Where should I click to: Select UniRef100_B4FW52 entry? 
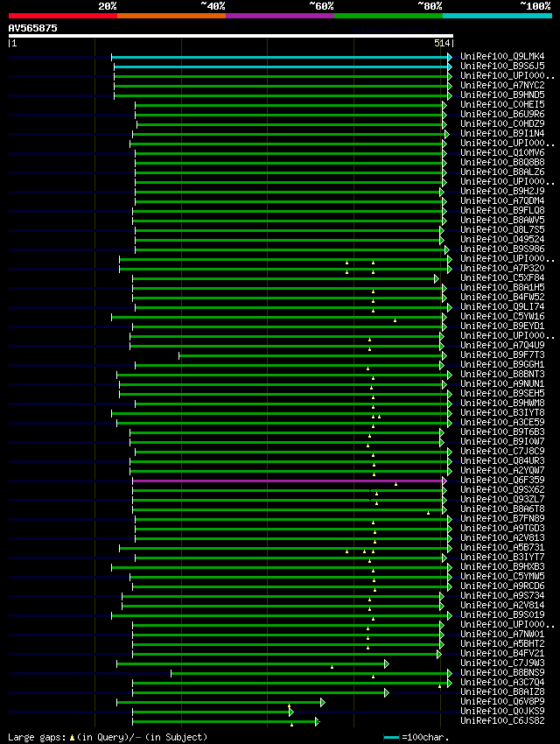502,297
